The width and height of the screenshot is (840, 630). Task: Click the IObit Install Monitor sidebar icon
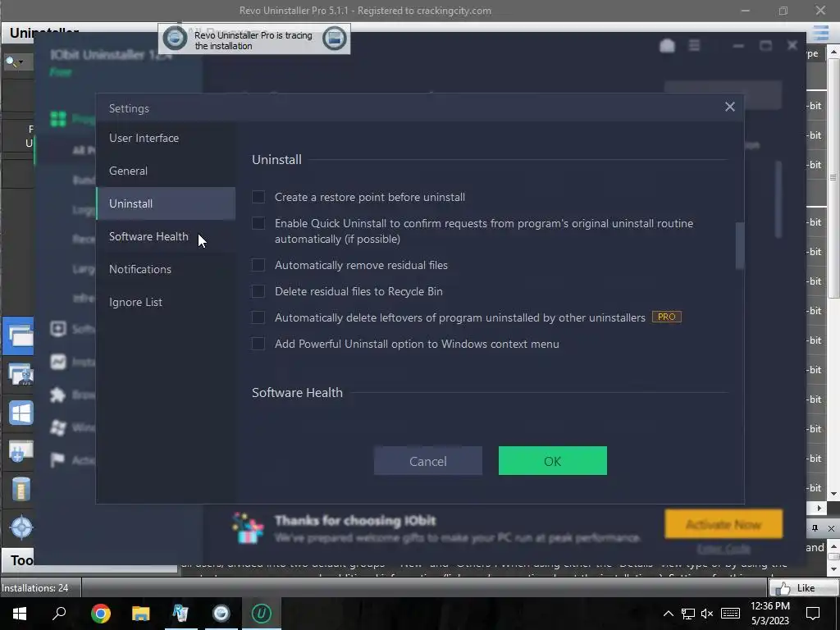(58, 362)
